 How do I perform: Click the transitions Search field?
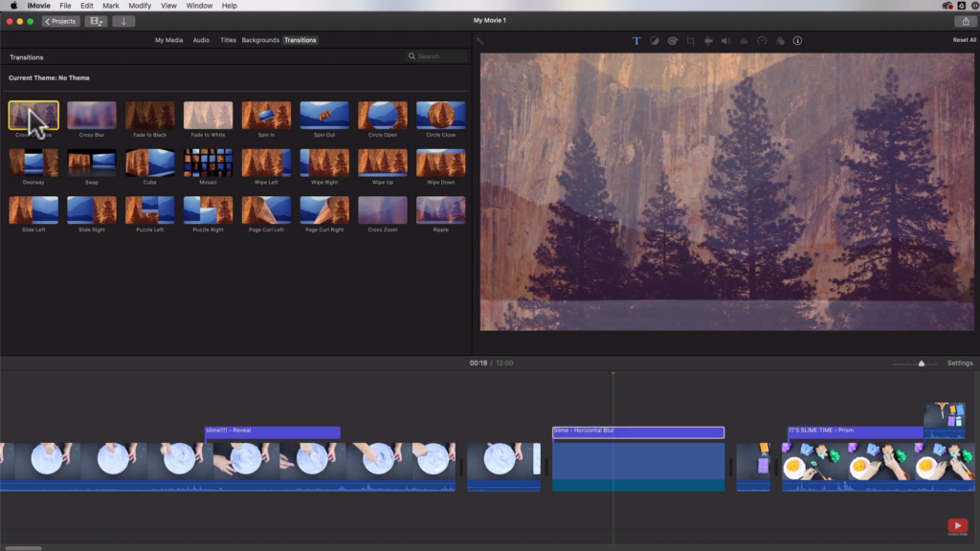point(436,56)
